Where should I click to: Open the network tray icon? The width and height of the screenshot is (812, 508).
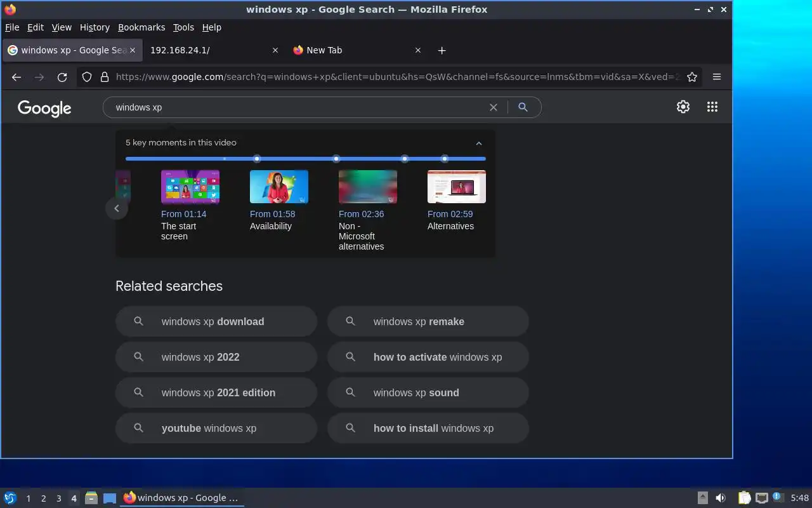(762, 498)
